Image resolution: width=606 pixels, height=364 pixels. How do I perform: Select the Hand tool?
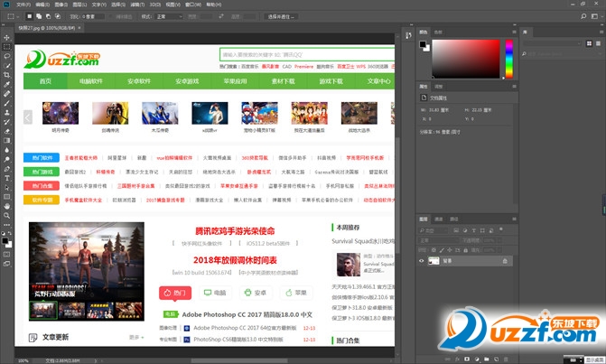(6, 206)
